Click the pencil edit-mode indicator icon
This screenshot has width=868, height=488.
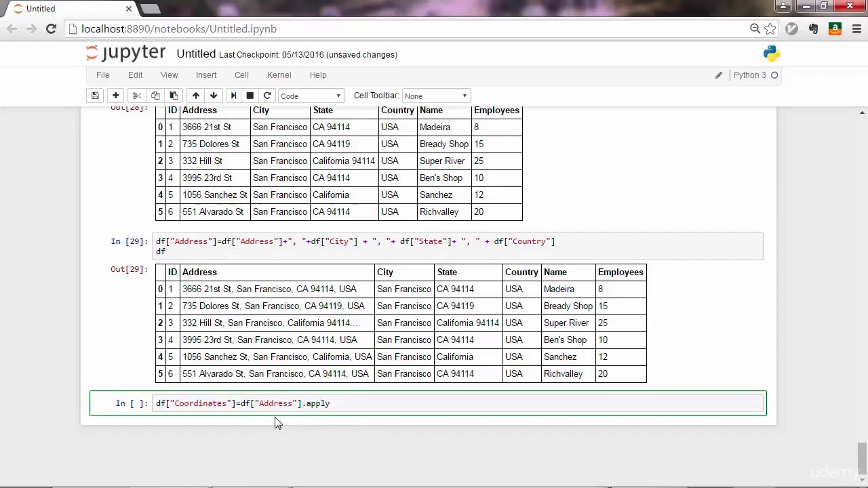[719, 75]
